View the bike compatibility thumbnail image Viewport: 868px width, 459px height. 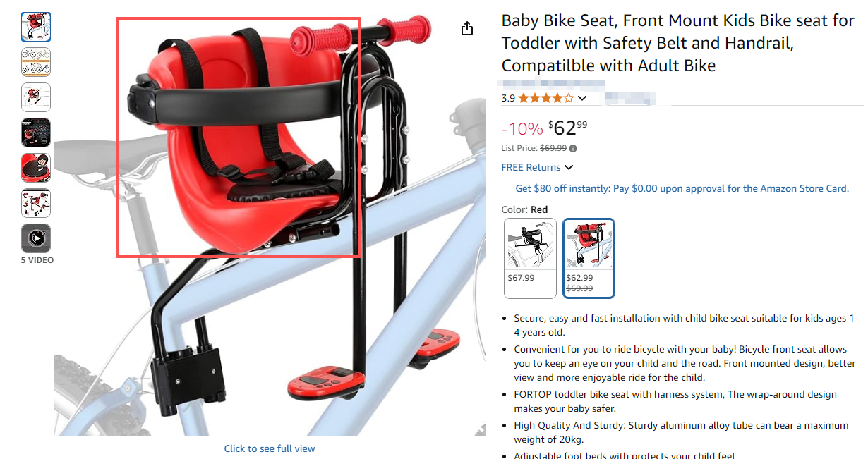36,62
